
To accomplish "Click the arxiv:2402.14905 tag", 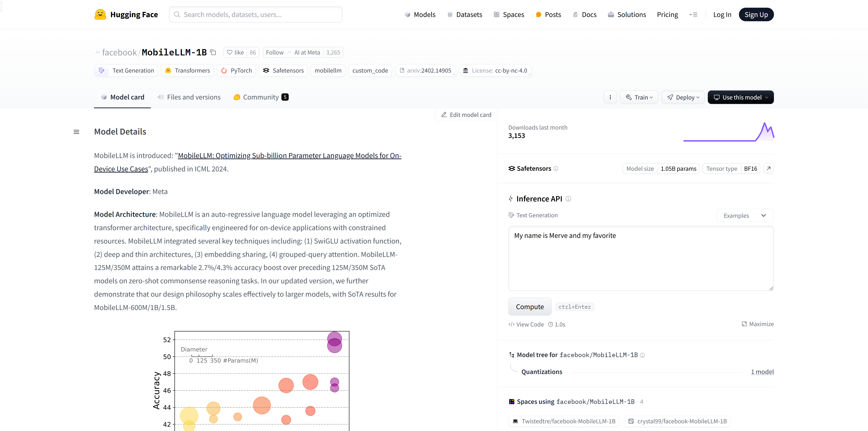I will point(425,70).
